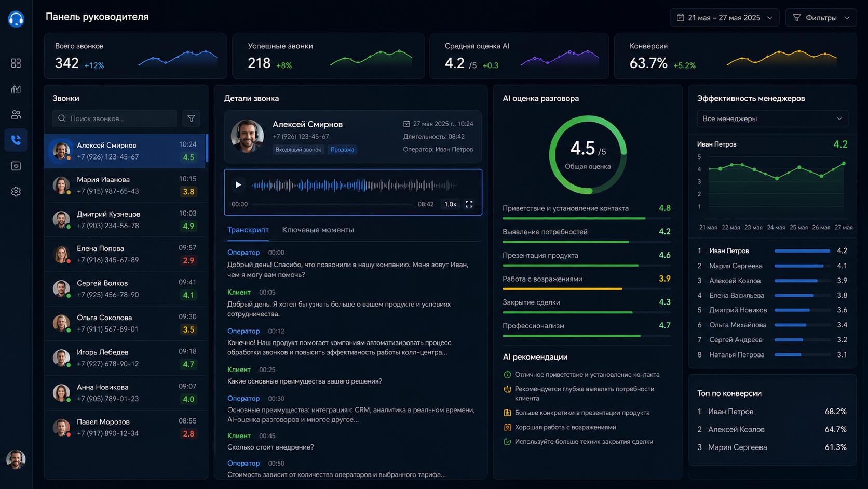Click the headset logo icon in sidebar
The image size is (868, 489).
tap(16, 19)
